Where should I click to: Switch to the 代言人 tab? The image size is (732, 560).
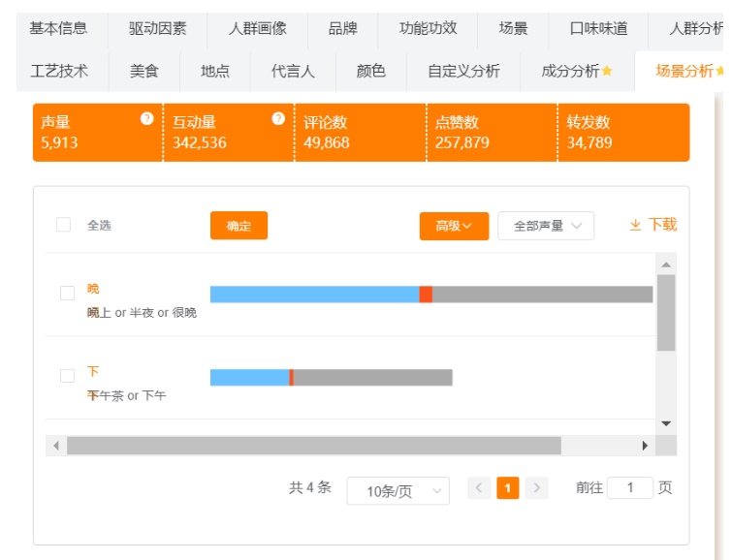pos(293,71)
